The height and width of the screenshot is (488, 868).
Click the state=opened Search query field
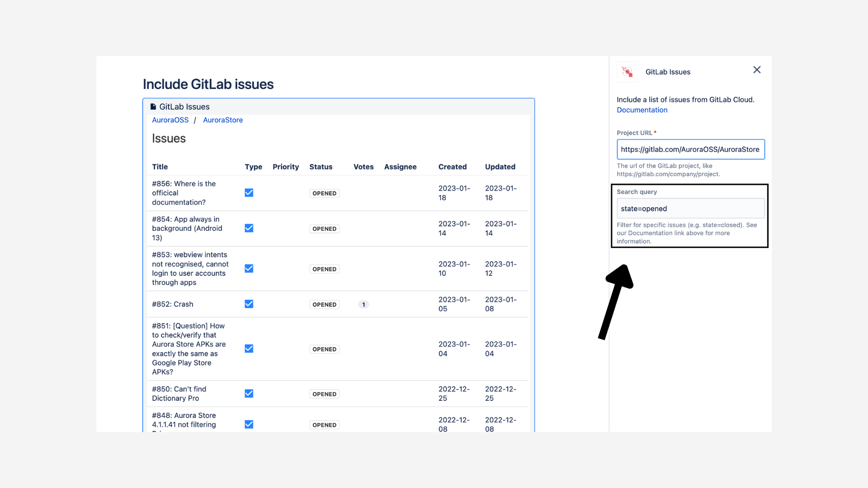(690, 208)
